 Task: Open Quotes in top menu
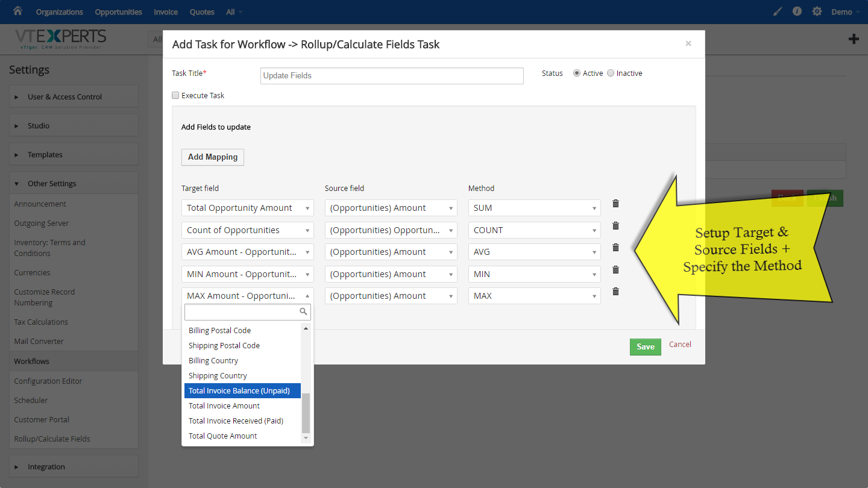click(x=202, y=12)
